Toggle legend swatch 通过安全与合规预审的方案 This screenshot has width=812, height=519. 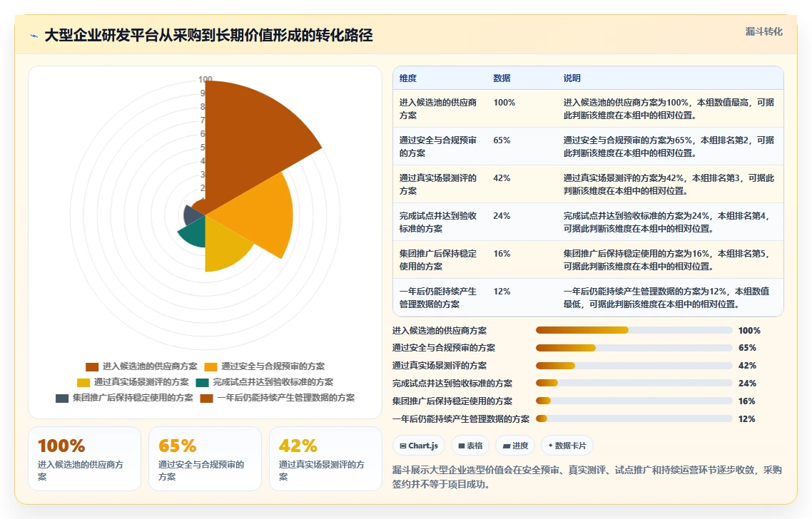(210, 367)
